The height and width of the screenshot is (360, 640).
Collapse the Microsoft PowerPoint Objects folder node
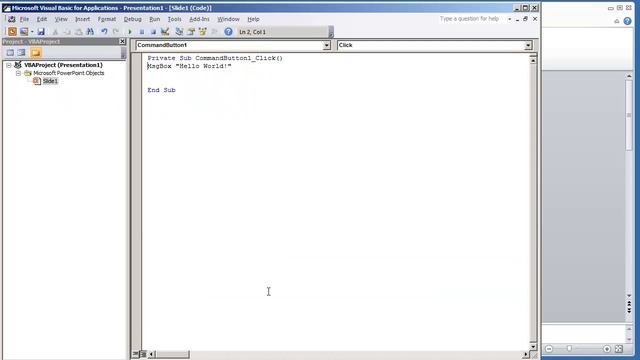coord(18,73)
